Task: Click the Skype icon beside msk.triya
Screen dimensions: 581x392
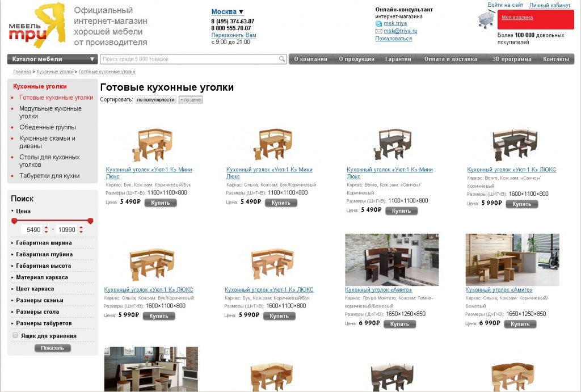Action: [x=378, y=24]
